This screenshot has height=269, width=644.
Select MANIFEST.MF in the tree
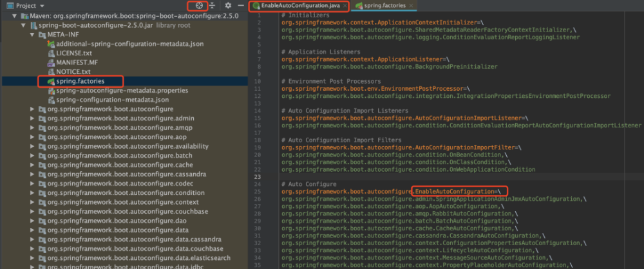[77, 62]
